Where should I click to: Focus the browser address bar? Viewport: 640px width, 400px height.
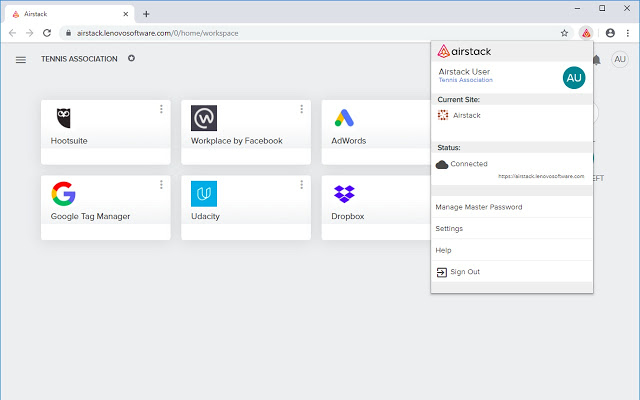click(314, 33)
